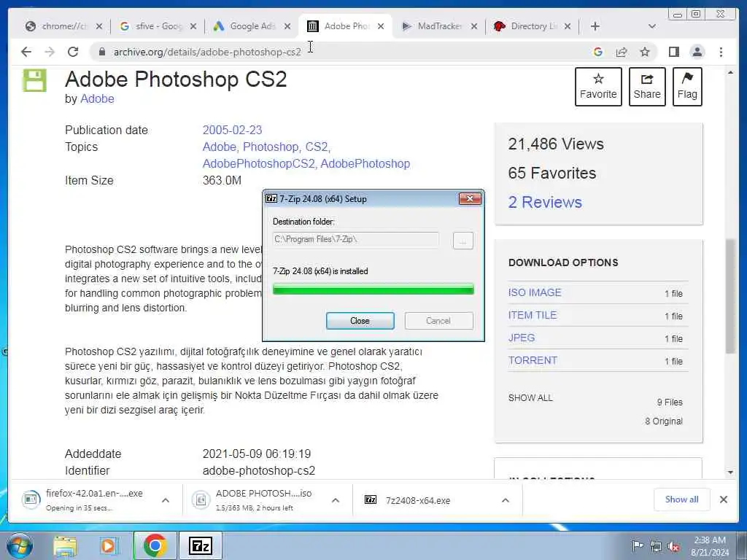Click the firefox exe download icon
The height and width of the screenshot is (560, 747).
[x=31, y=499]
